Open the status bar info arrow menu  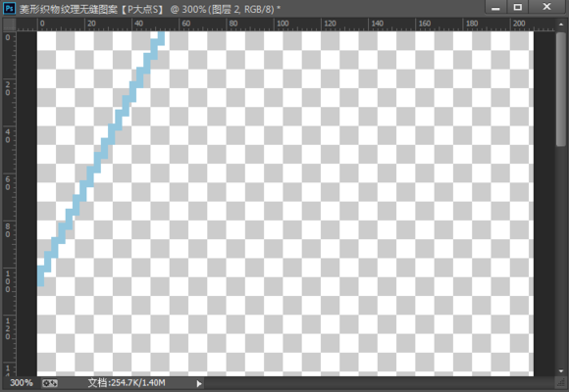[x=199, y=383]
